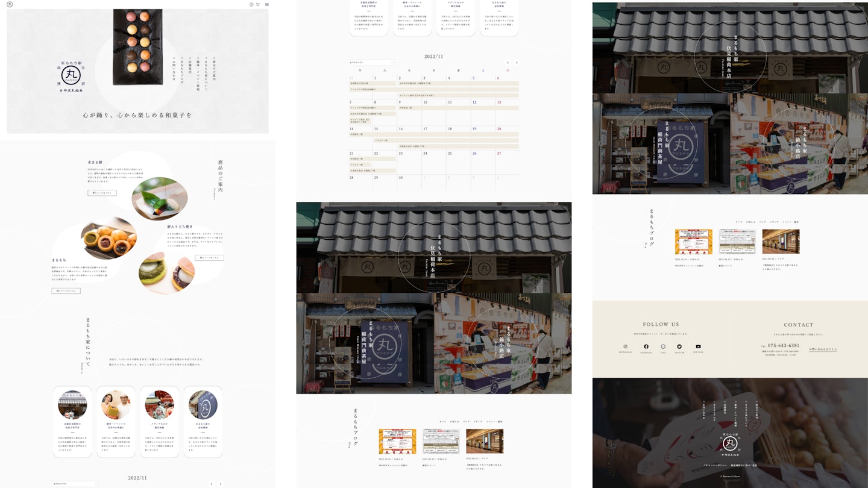Open the Twitter icon under FOLLOW US
Image resolution: width=868 pixels, height=488 pixels.
(x=679, y=346)
